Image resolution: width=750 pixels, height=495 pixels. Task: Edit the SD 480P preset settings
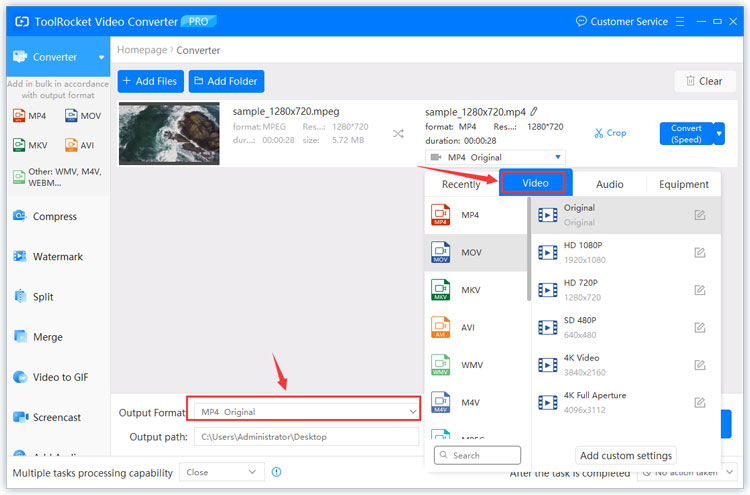699,327
